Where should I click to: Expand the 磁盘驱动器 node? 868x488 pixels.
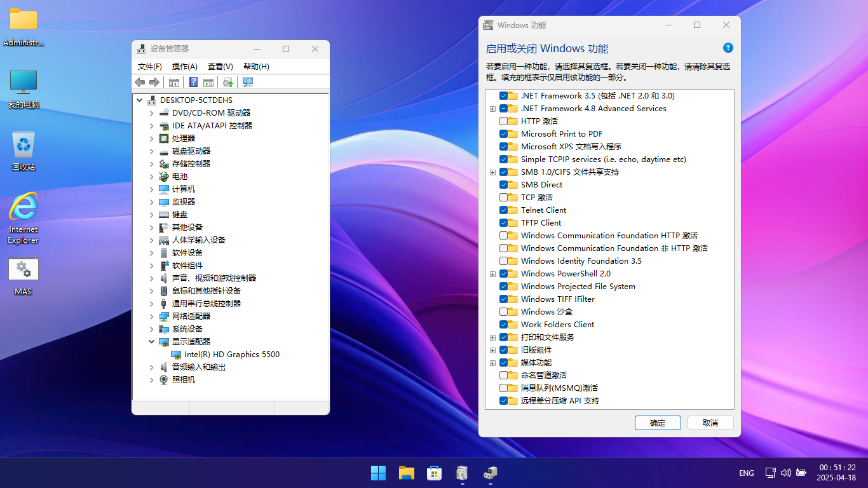151,151
